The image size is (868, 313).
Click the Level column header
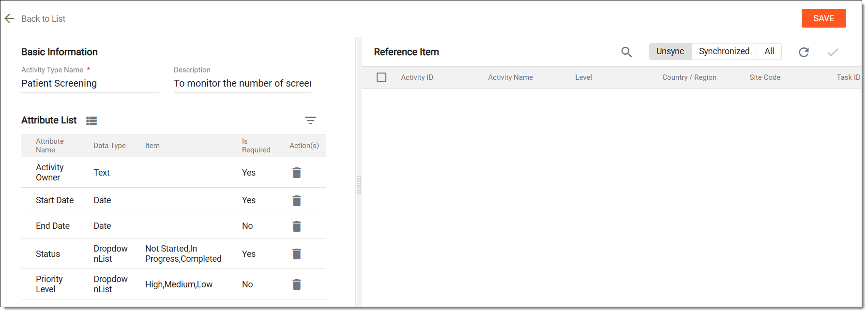click(583, 77)
